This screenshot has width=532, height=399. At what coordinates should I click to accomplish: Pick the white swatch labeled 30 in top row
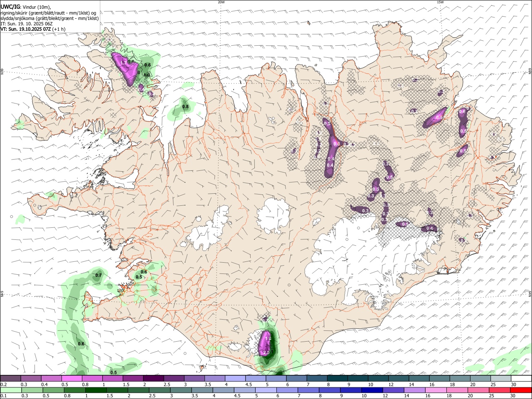pyautogui.click(x=521, y=378)
